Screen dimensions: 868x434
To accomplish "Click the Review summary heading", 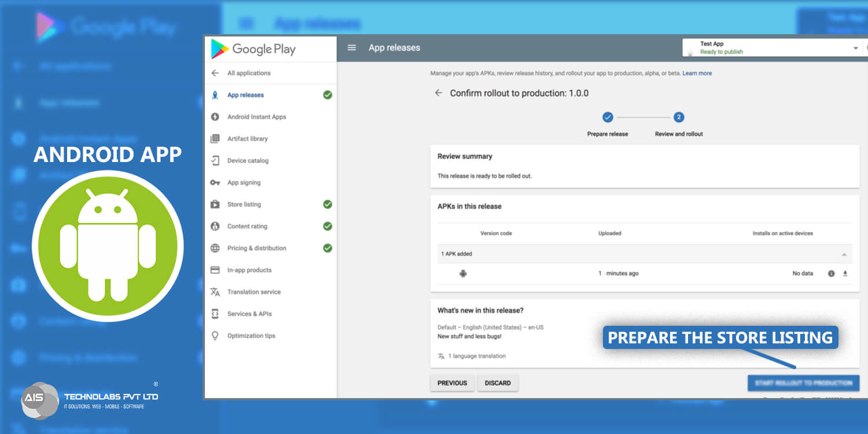I will (465, 156).
